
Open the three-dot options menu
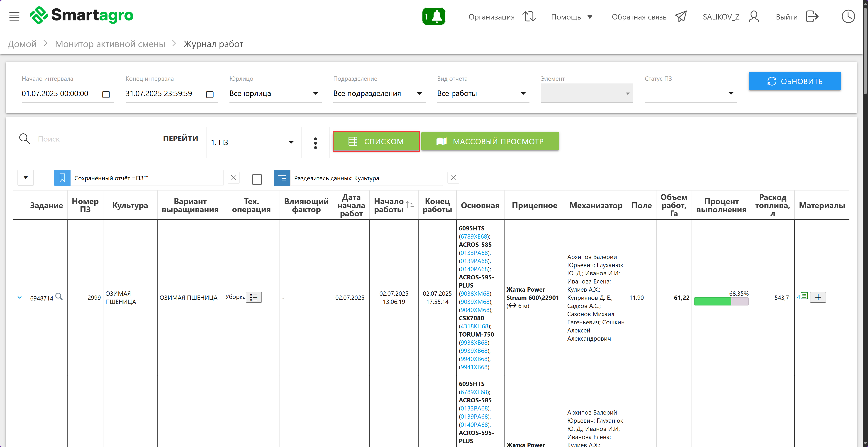(315, 143)
